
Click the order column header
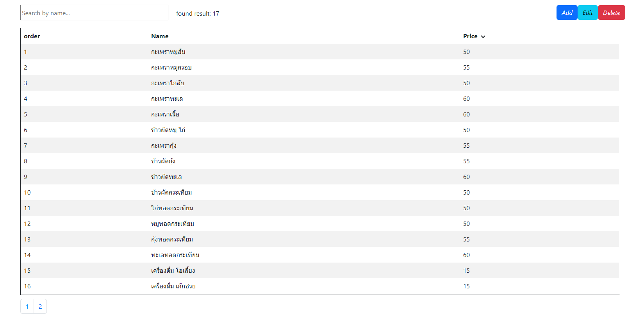(32, 36)
